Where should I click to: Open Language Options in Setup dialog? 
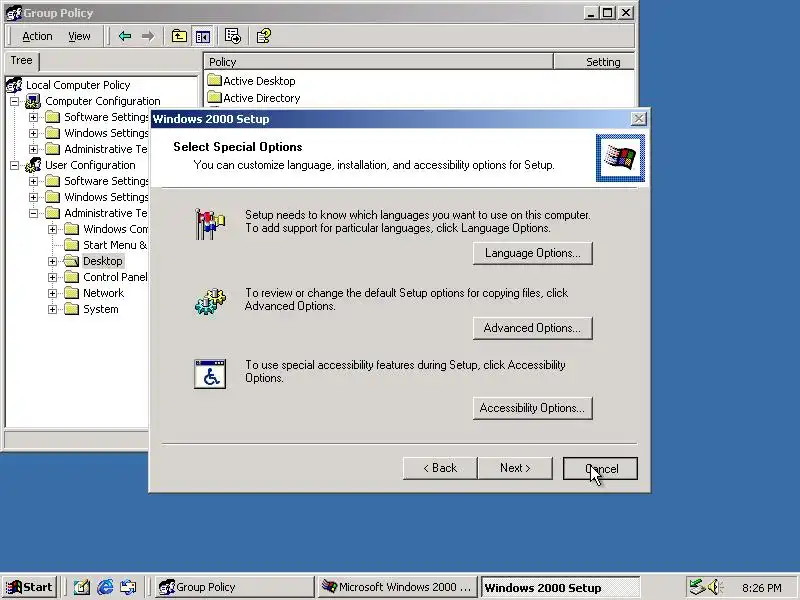point(532,254)
